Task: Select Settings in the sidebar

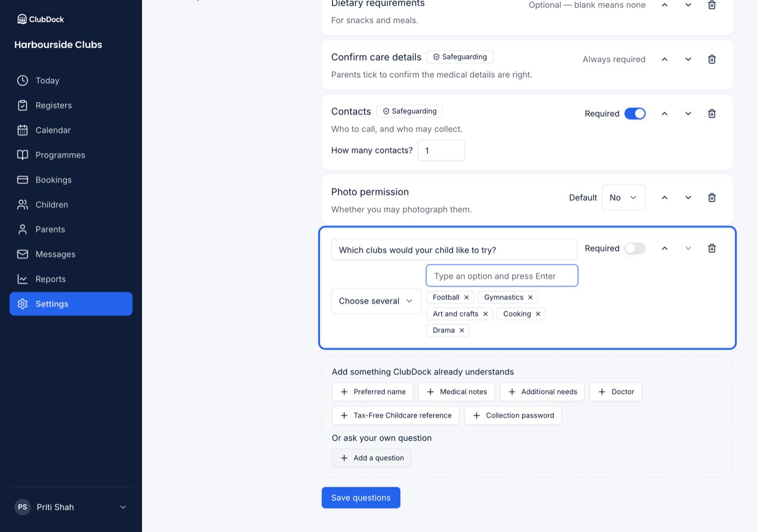Action: (x=71, y=304)
